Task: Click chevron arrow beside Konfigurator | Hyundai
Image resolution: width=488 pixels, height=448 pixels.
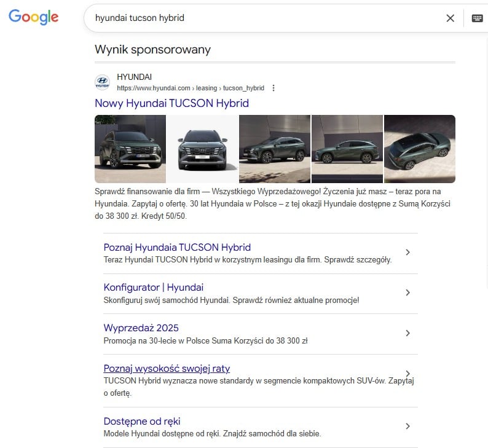Action: point(407,293)
